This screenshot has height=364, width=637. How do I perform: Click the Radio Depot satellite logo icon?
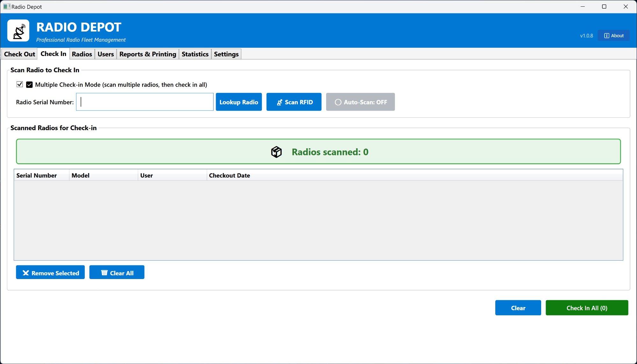point(18,31)
